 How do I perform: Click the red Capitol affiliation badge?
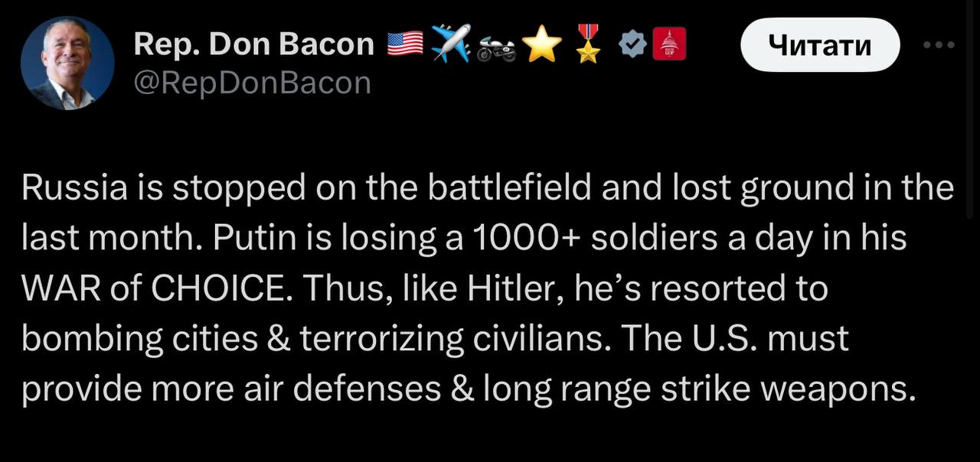[669, 44]
